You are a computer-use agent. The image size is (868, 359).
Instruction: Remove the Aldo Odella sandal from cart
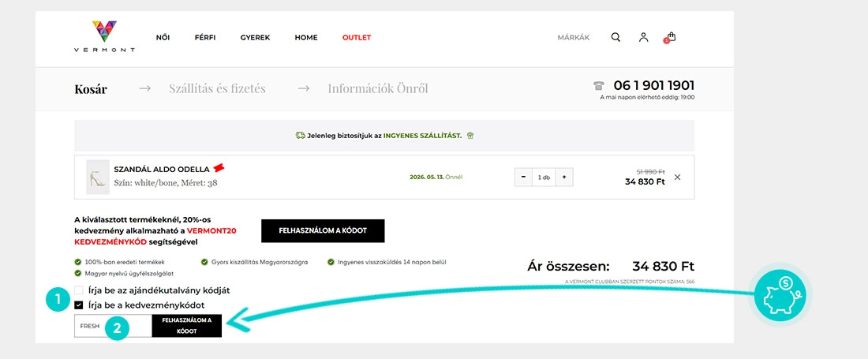(x=678, y=177)
